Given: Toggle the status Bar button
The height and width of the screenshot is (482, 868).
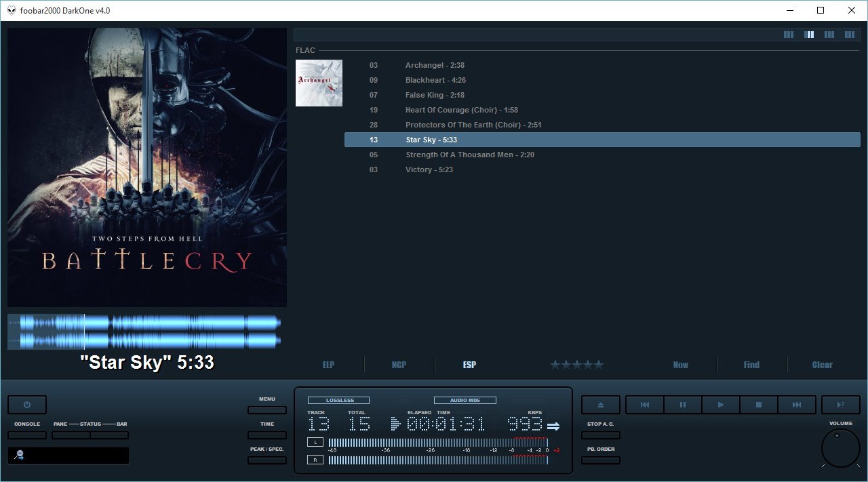Looking at the screenshot, I should coord(109,435).
